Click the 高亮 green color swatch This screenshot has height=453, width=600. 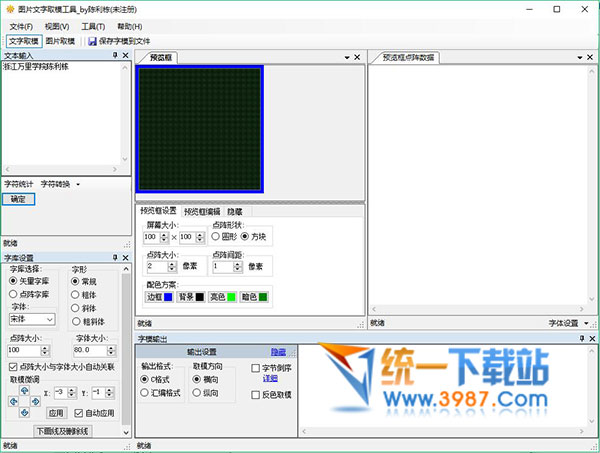point(230,297)
